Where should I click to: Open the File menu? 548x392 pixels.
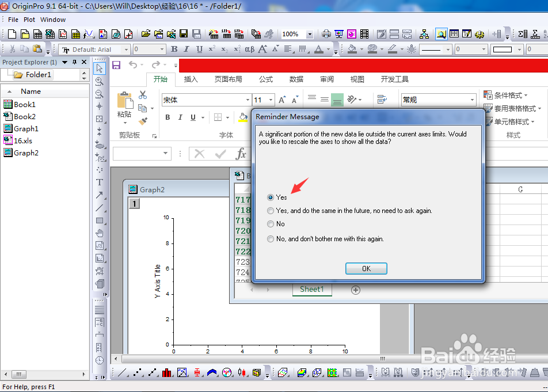pos(13,20)
